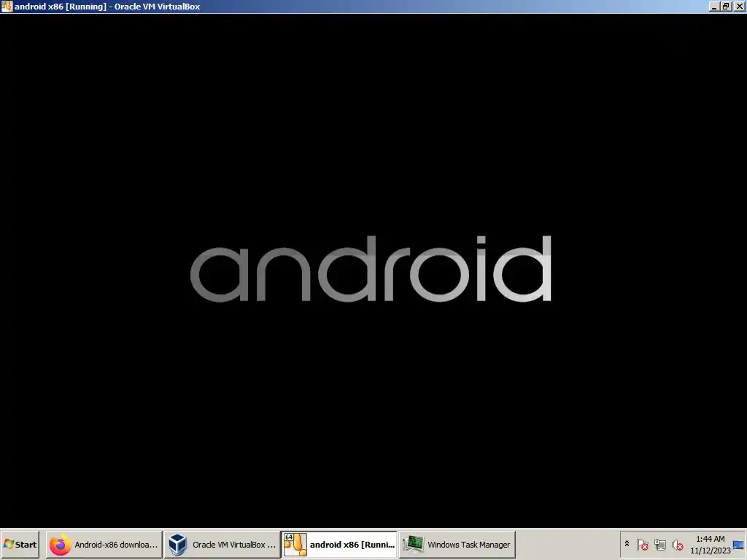The width and height of the screenshot is (747, 560).
Task: Click the VirtualBox window title bar icon
Action: click(7, 6)
